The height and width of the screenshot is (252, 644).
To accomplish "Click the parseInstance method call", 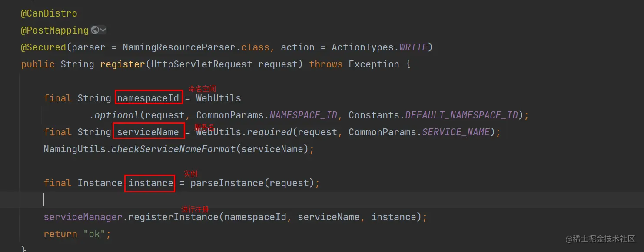I will [x=227, y=183].
